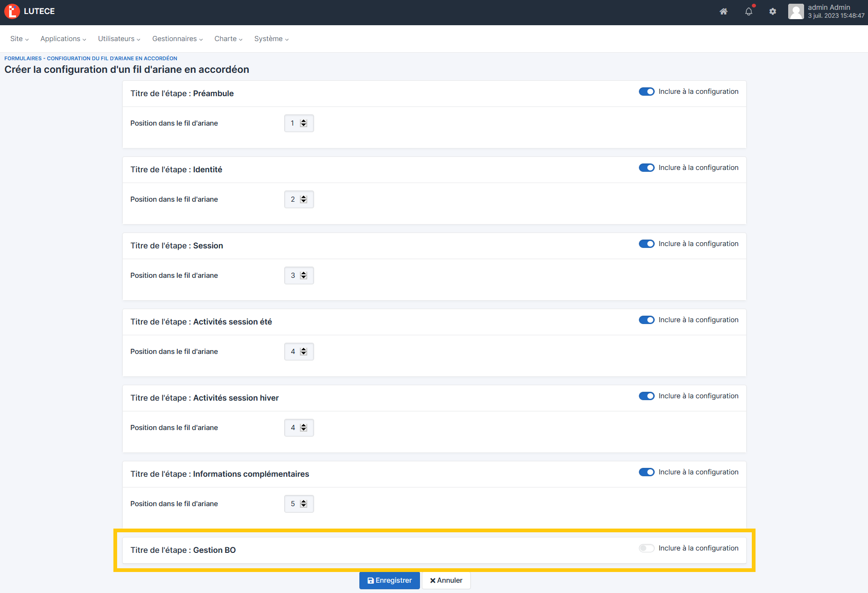Open the notifications bell

749,12
